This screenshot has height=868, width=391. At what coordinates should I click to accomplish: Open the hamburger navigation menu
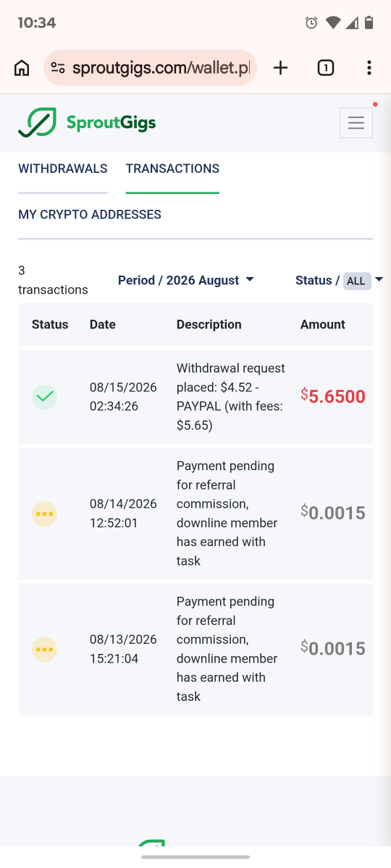[356, 123]
